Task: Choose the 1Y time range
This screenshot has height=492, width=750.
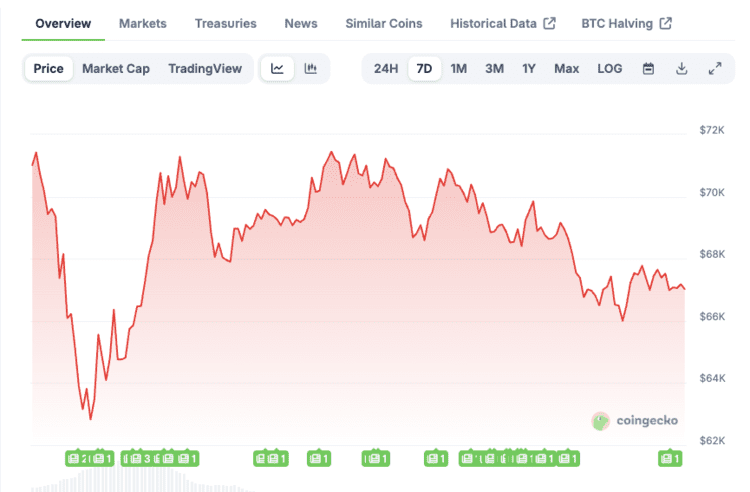Action: (x=528, y=69)
